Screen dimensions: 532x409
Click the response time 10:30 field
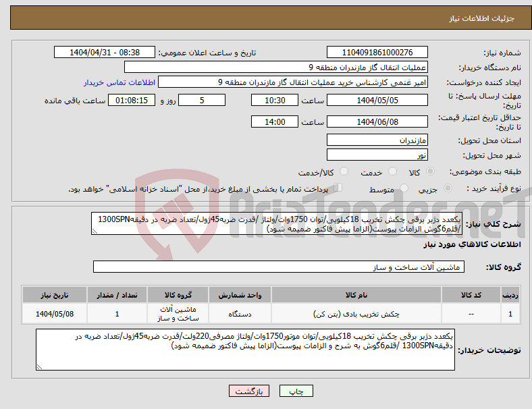[275, 100]
